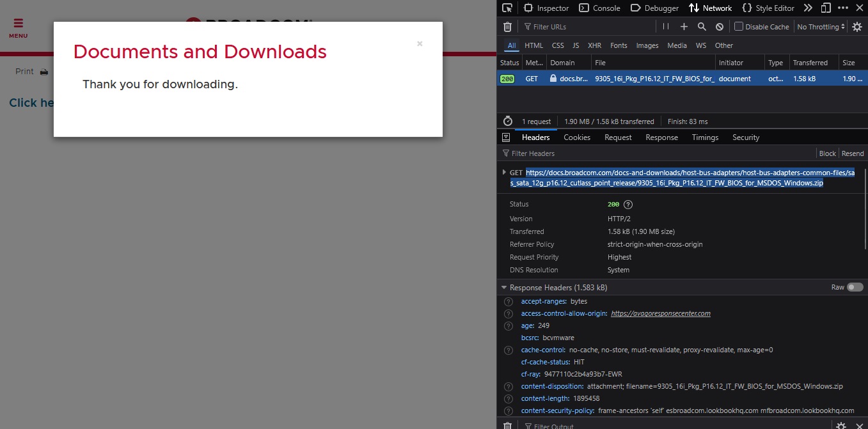Collapse the Response Headers section

[x=504, y=288]
